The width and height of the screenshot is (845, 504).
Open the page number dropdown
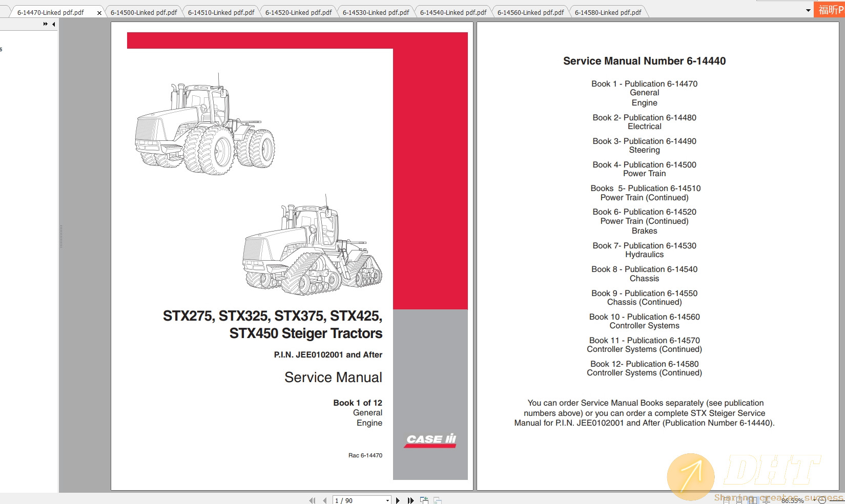tap(387, 500)
